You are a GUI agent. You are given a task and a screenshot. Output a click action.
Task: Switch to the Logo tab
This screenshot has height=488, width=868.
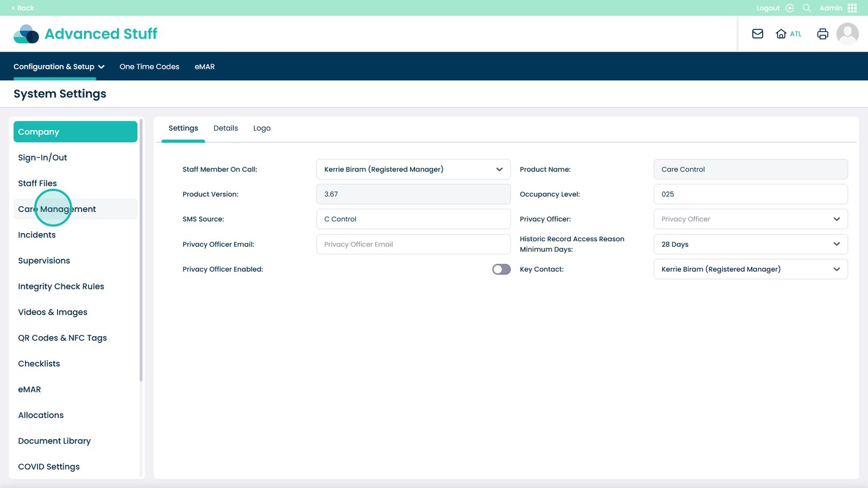tap(261, 129)
